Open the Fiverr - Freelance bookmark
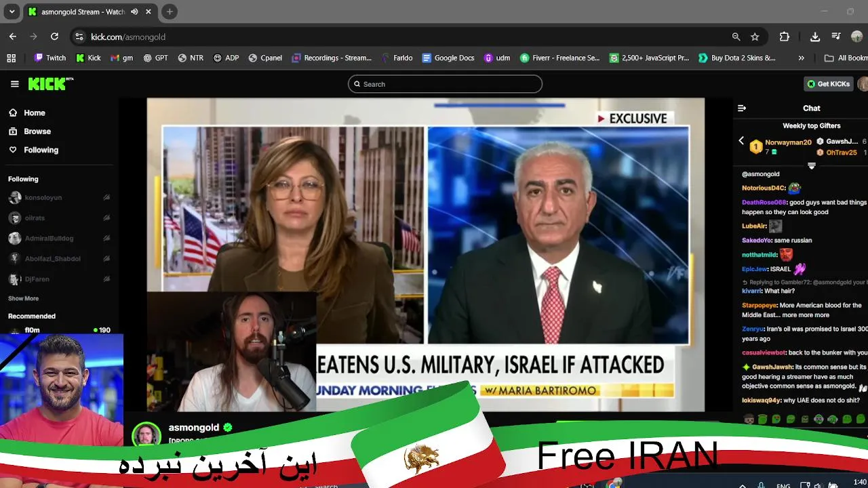The height and width of the screenshot is (488, 868). (x=560, y=58)
